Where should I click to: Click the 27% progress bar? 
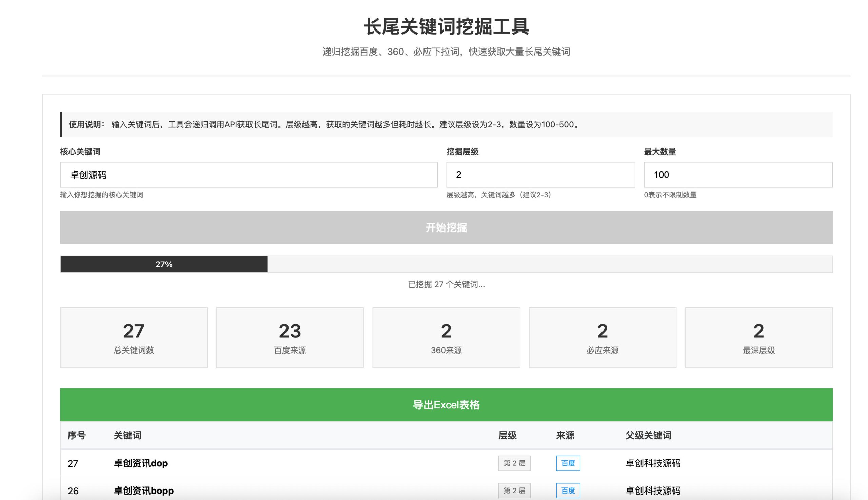pos(446,264)
